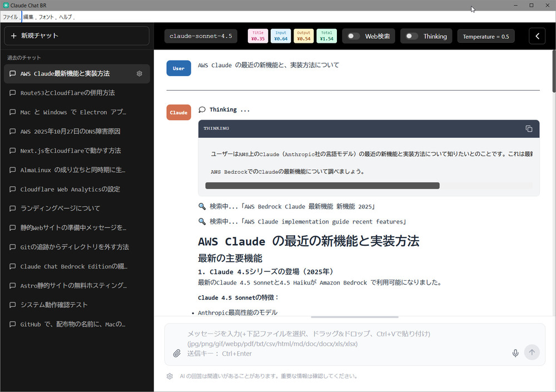Click the message input text field
Image resolution: width=556 pixels, height=392 pixels.
pos(345,343)
